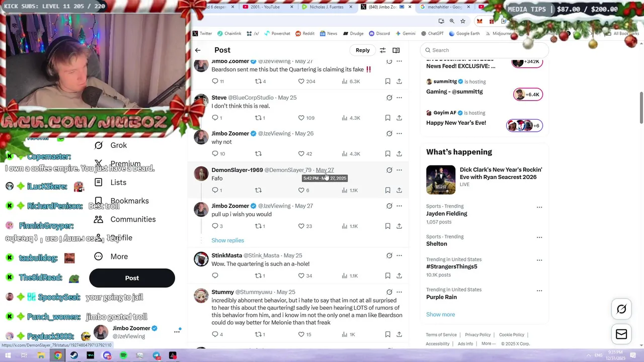This screenshot has width=644, height=362.
Task: Like DemonSlayer-1969's 'Fafo' post
Action: pos(303,190)
